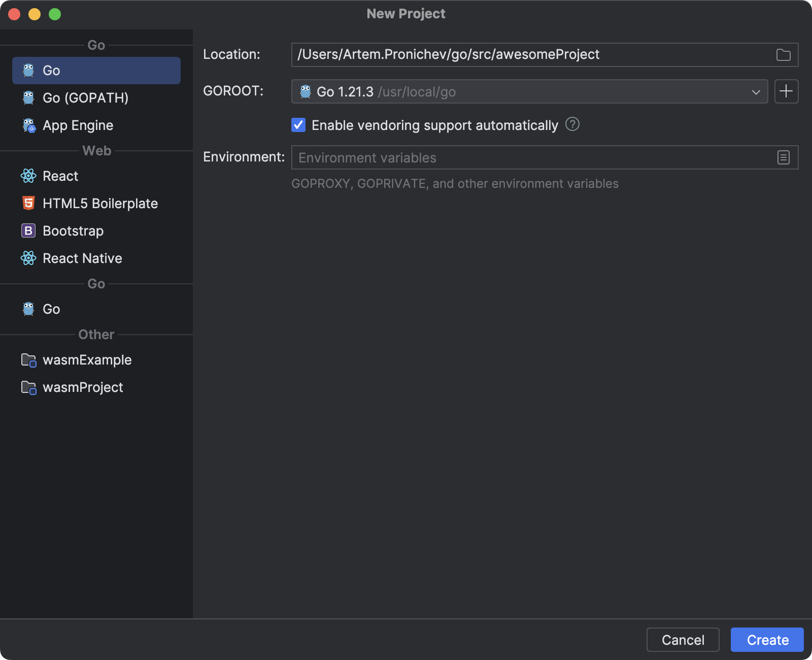Open the folder browser for Location
This screenshot has height=660, width=812.
pos(783,55)
